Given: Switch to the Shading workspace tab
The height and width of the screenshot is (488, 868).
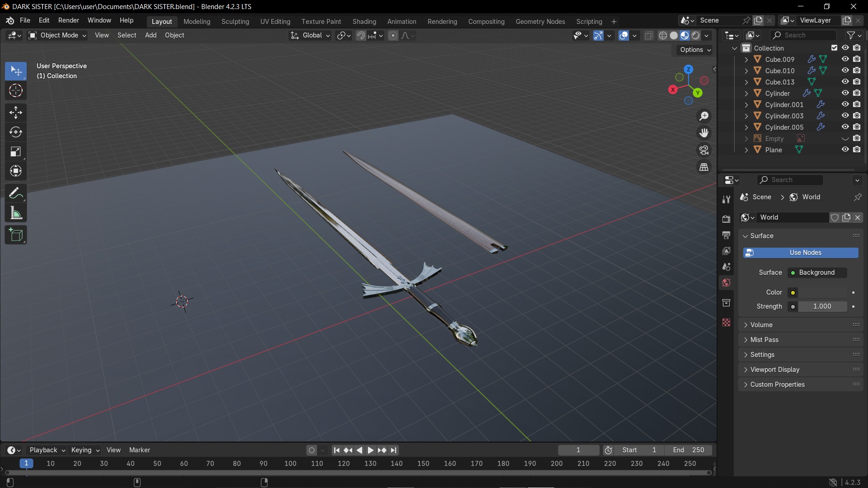Looking at the screenshot, I should pos(364,22).
